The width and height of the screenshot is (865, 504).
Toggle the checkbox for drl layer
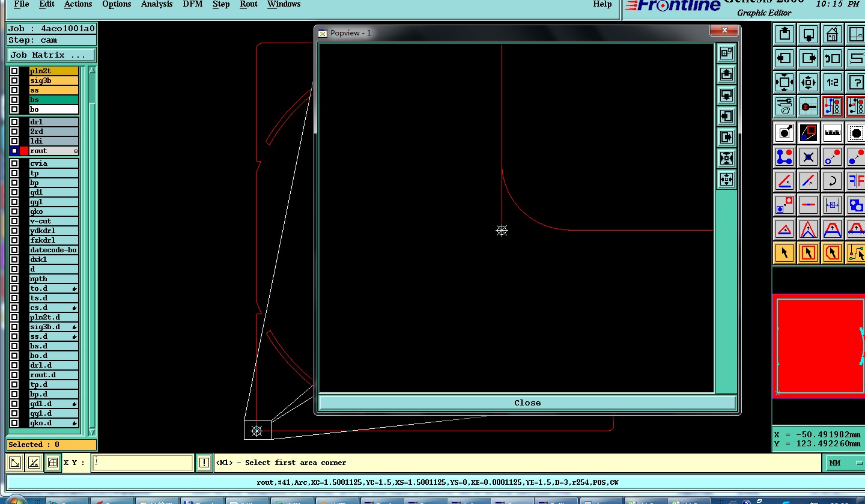tap(14, 122)
